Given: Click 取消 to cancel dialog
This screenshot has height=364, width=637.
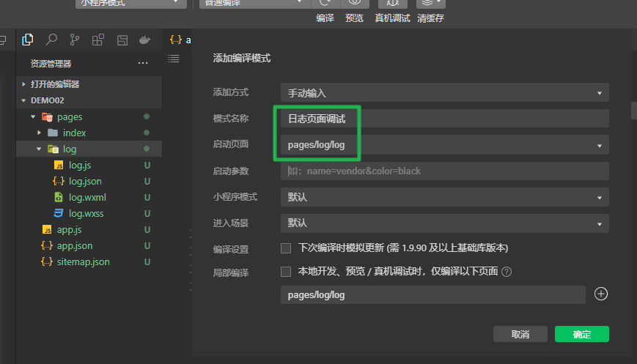Looking at the screenshot, I should pyautogui.click(x=520, y=334).
